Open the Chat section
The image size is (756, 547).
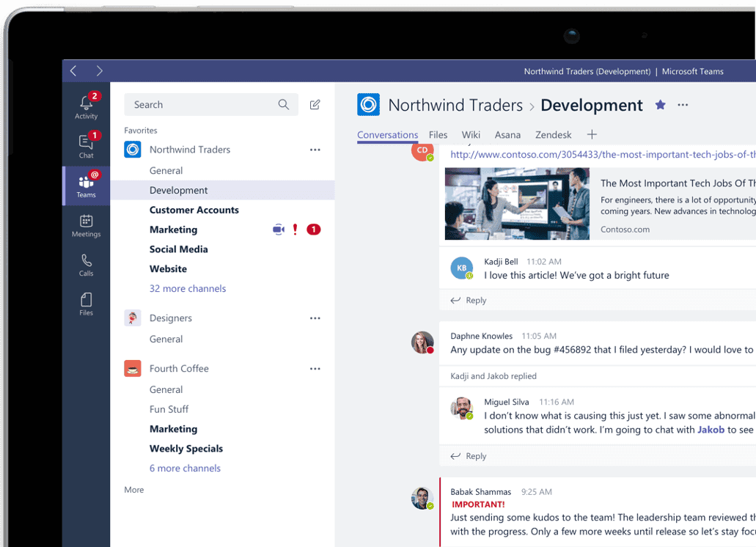[87, 145]
